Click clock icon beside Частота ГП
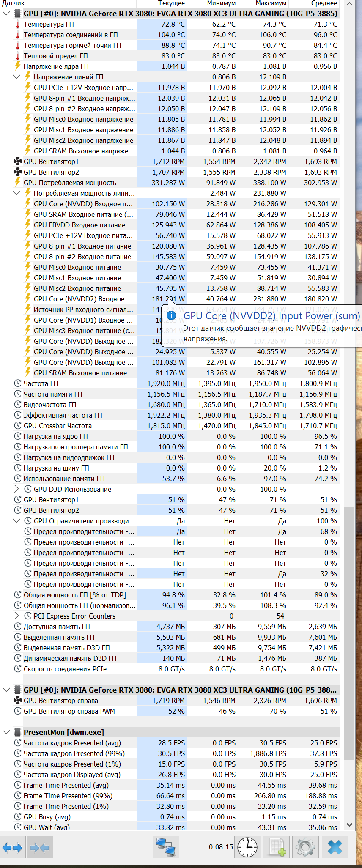 click(x=18, y=383)
